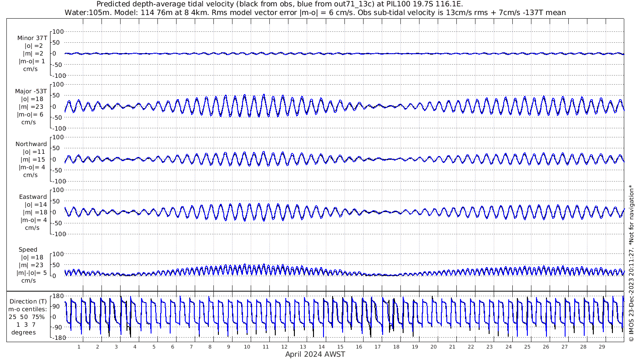Click the '1 3 7' centile values
This screenshot has width=637, height=364.
pos(25,325)
